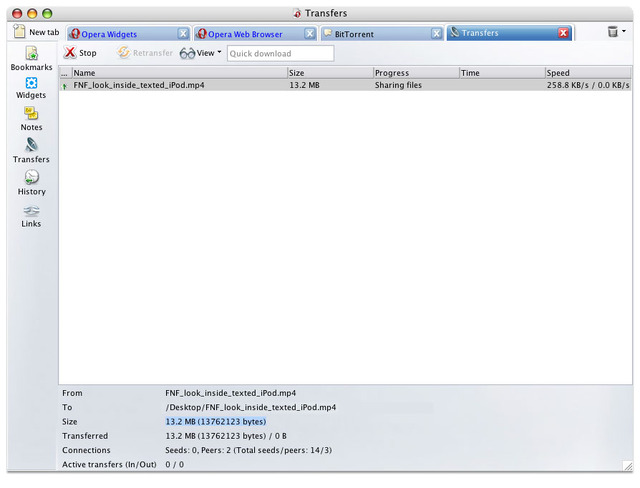
Task: Click the /Desktop destination path value
Action: tap(251, 407)
